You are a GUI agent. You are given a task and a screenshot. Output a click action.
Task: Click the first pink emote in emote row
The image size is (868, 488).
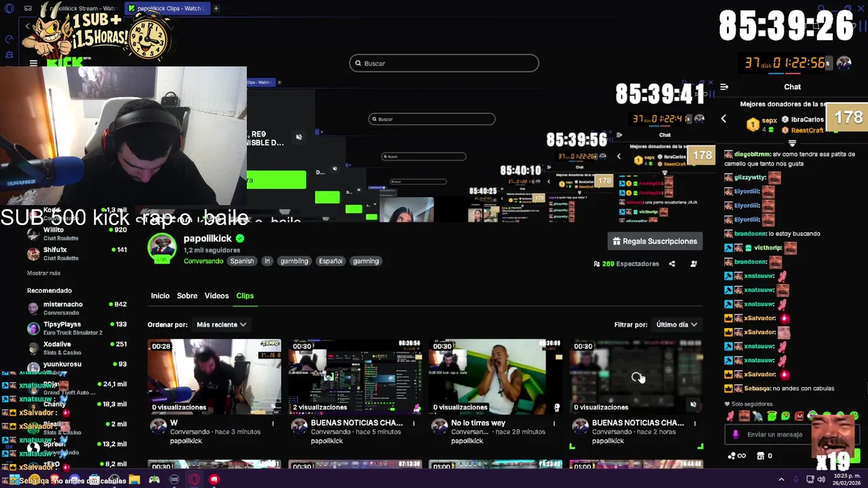730,415
